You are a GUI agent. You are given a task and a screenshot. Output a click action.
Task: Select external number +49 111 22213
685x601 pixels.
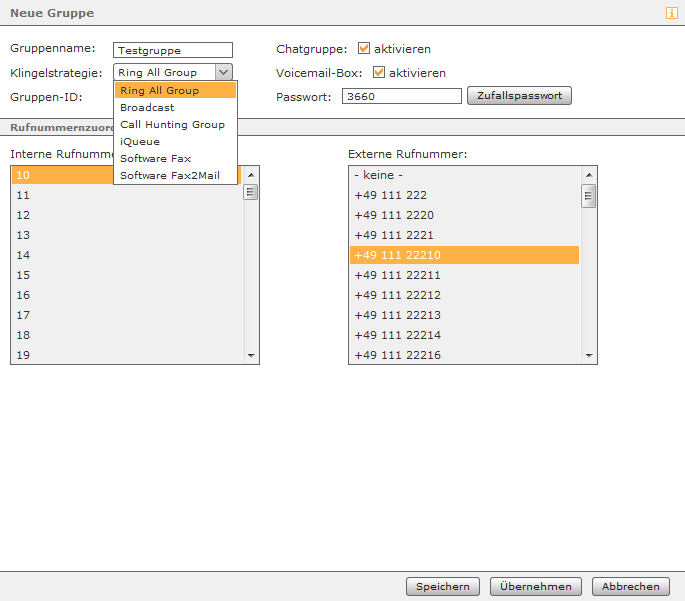464,315
